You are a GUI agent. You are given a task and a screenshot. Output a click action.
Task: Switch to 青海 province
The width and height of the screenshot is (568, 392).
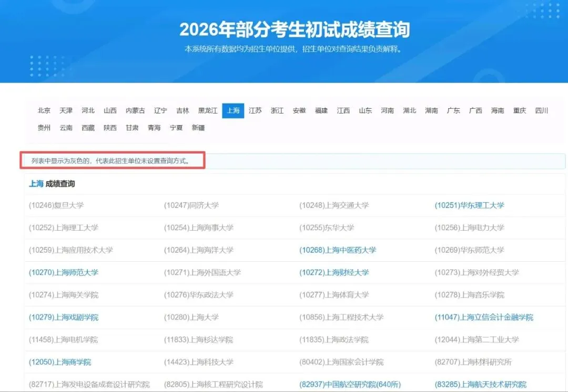(x=154, y=128)
